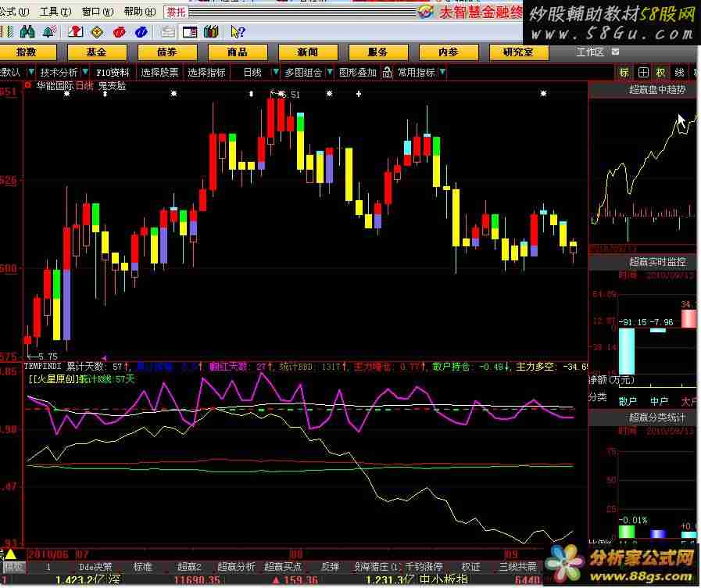Switch to the 内参 tab
The height and width of the screenshot is (588, 701).
click(x=448, y=52)
